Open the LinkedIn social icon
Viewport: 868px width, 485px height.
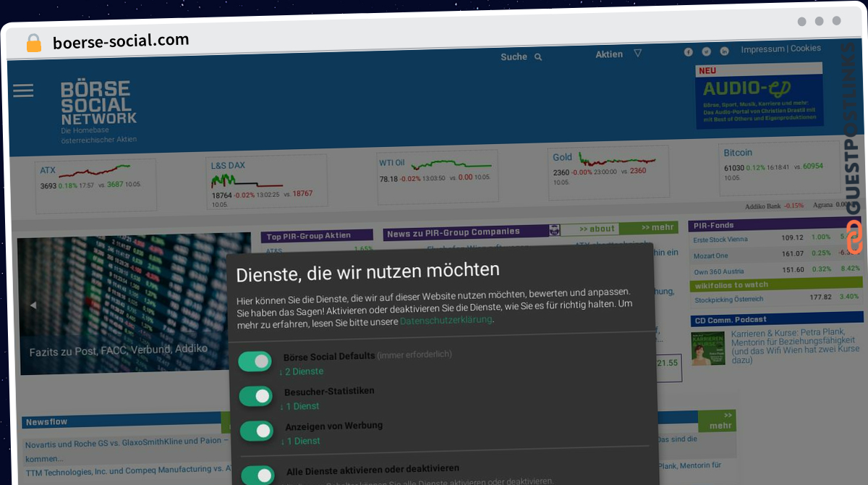pos(724,51)
